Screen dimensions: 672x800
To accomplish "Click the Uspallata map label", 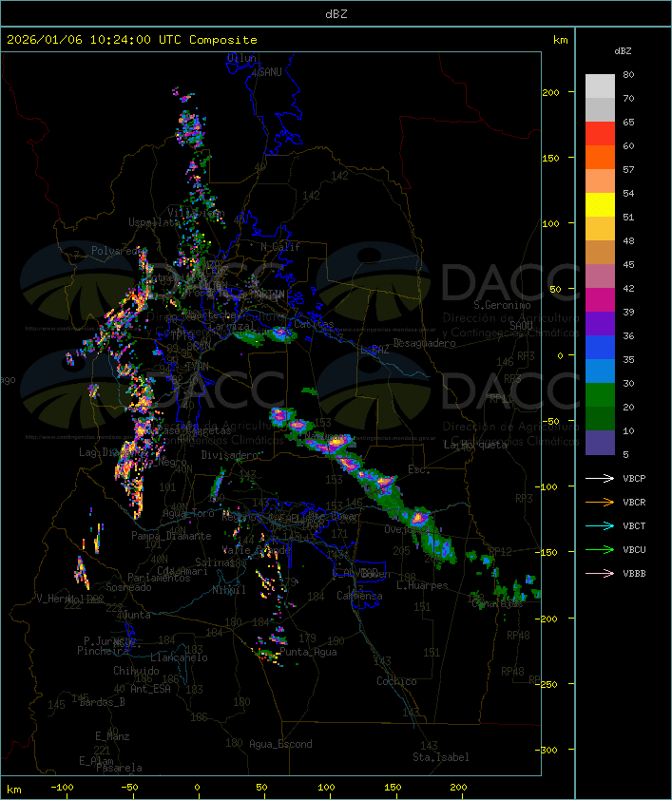I will point(154,222).
